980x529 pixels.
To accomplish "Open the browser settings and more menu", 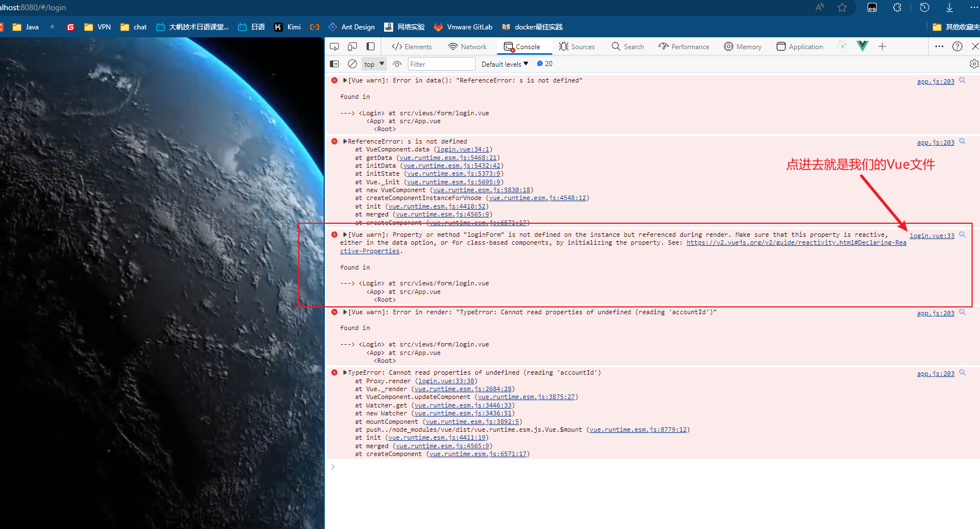I will [974, 7].
